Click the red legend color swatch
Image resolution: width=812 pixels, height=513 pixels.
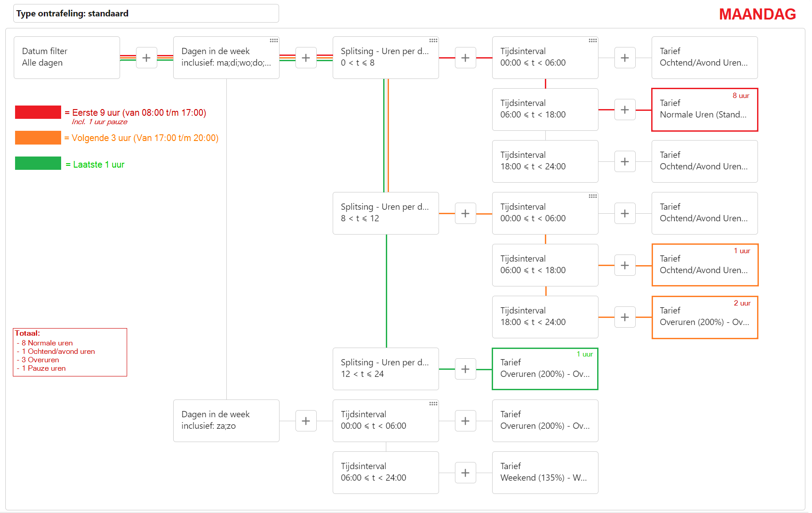click(x=38, y=112)
